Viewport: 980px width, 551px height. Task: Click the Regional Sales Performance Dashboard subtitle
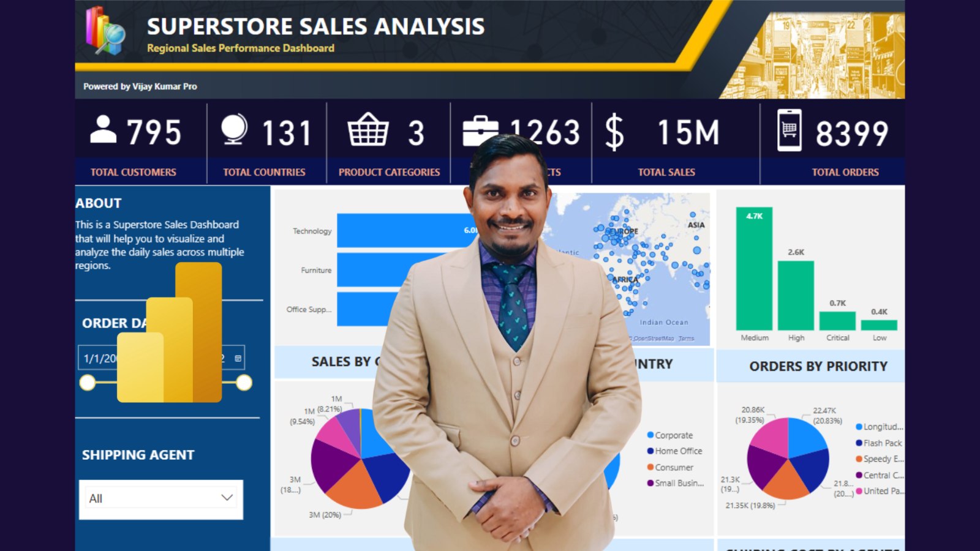241,48
